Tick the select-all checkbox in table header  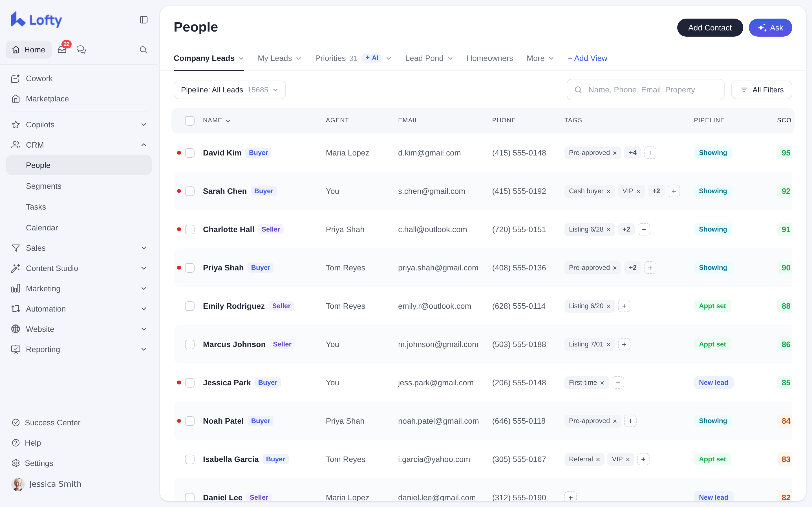pos(189,121)
